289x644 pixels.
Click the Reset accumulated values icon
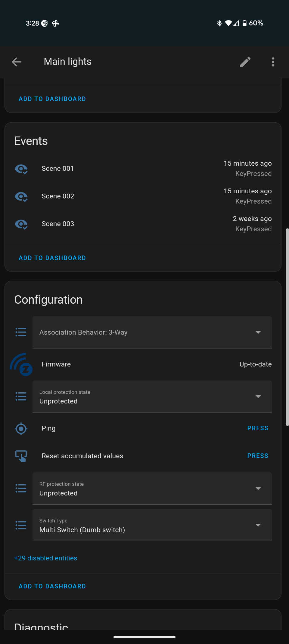pyautogui.click(x=21, y=456)
